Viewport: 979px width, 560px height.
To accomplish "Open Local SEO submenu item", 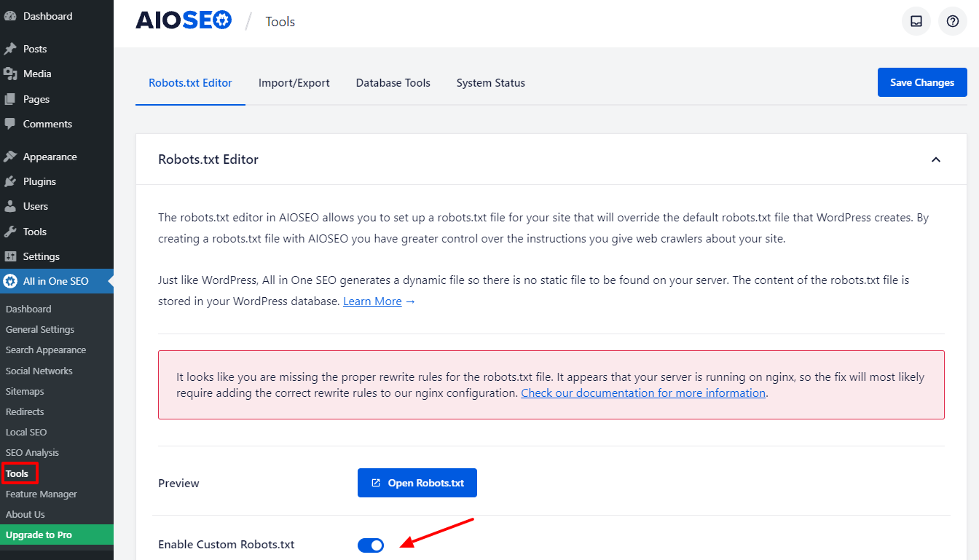I will coord(26,432).
